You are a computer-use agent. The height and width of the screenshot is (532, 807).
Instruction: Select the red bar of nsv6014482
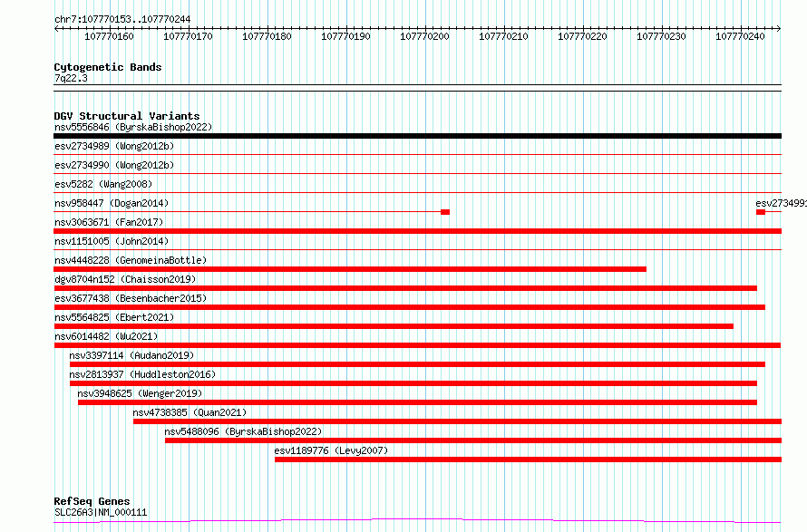[x=417, y=345]
